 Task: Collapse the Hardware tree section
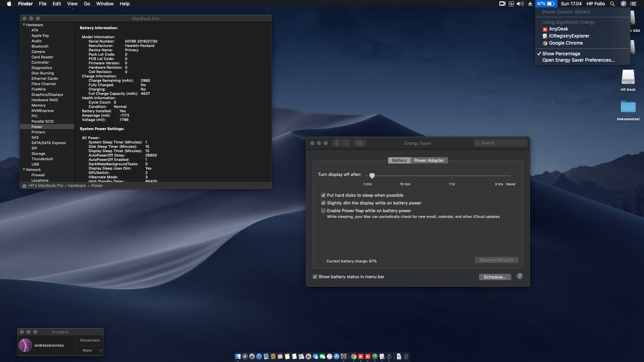[x=24, y=25]
